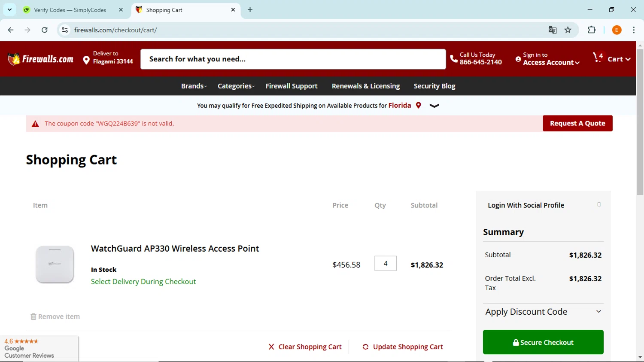Click the Secure Checkout button

[x=543, y=342]
